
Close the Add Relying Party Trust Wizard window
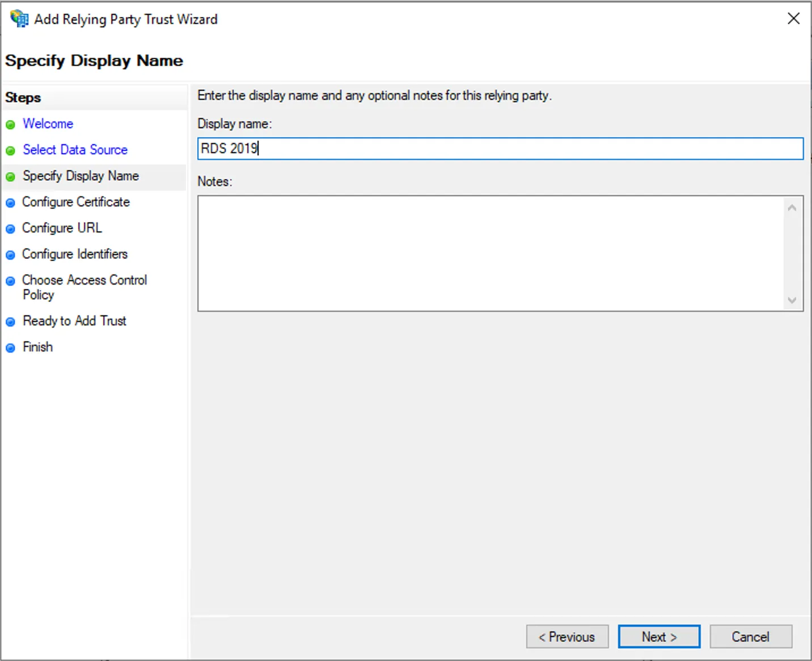tap(793, 19)
